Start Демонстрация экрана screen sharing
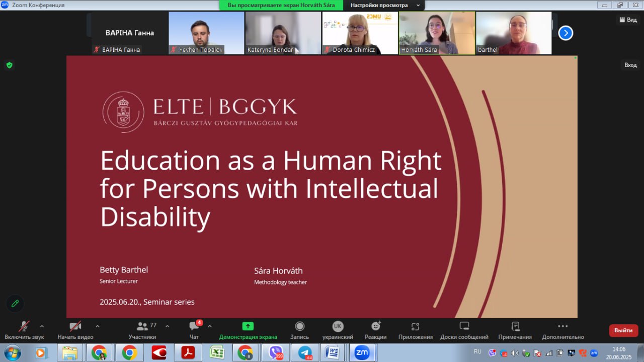 [x=248, y=330]
